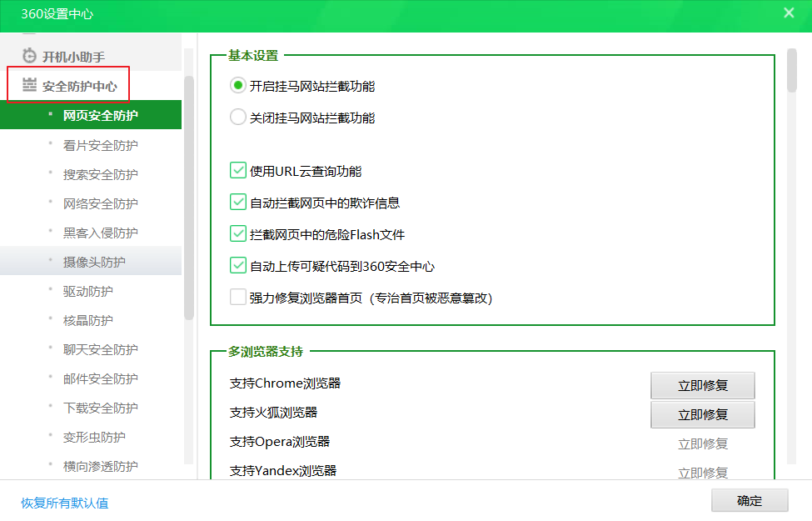Click 立即修复 for Chrome浏览器
The width and height of the screenshot is (812, 521).
coord(703,385)
